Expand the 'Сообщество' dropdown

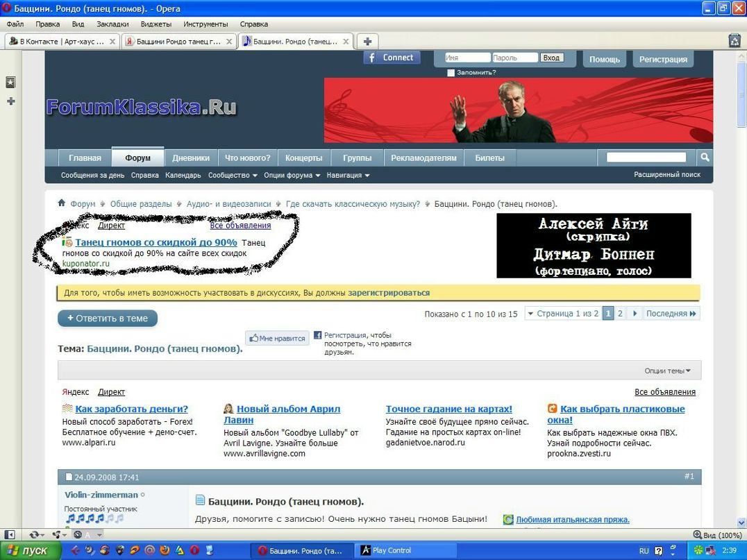click(x=233, y=176)
